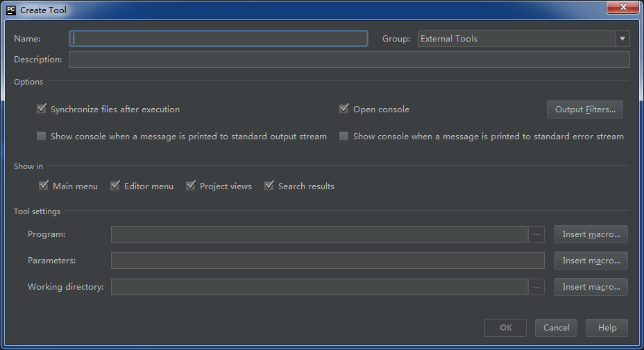Enable show console on standard output stream
This screenshot has height=350, width=644.
click(x=42, y=137)
